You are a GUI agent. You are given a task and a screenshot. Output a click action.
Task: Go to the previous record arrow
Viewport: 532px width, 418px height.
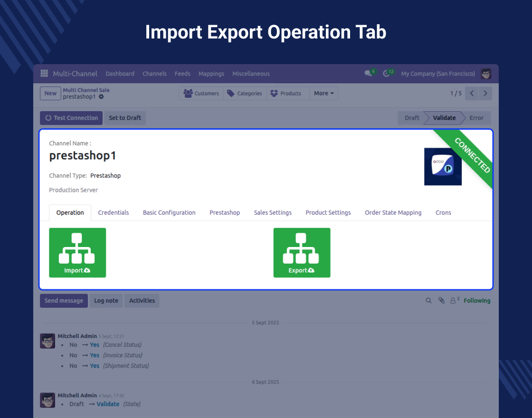point(472,93)
